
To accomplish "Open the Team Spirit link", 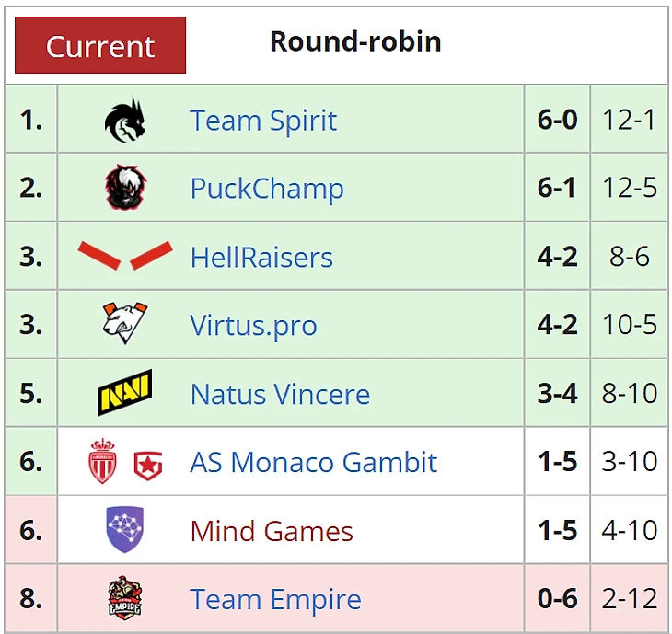I will (263, 121).
